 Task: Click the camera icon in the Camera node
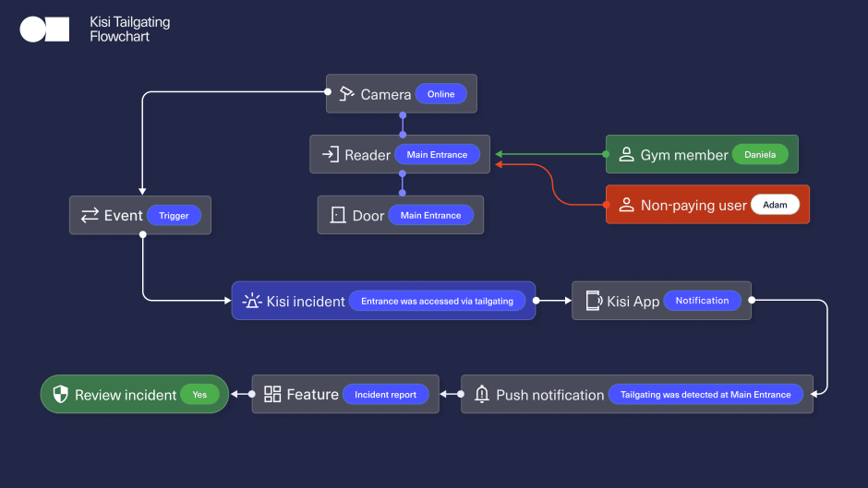(346, 94)
